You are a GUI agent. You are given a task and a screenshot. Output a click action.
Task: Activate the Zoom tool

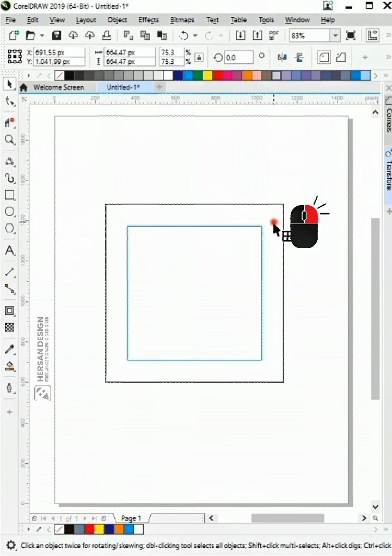(x=10, y=140)
